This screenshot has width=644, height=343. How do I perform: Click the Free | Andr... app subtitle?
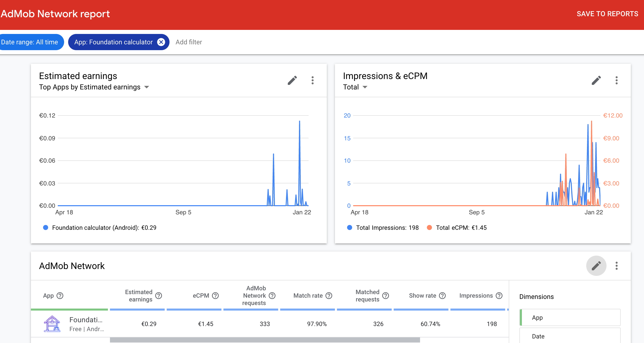87,329
